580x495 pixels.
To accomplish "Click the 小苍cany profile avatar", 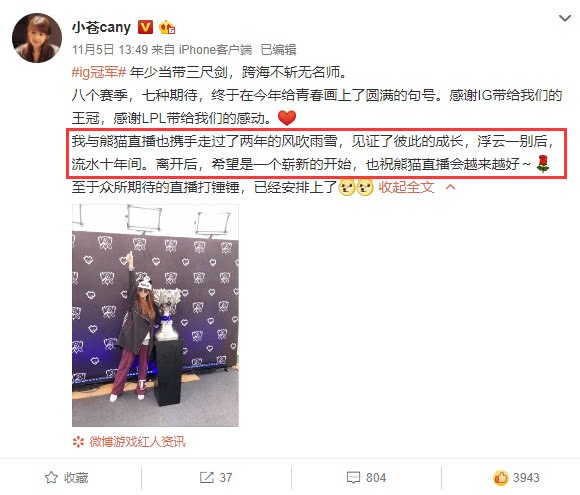I will 37,38.
